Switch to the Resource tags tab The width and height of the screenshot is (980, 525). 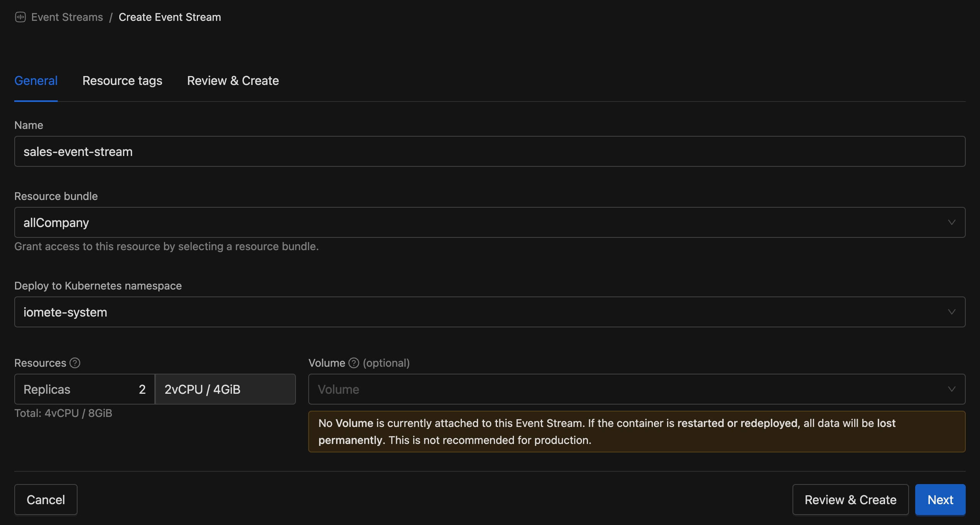[122, 81]
